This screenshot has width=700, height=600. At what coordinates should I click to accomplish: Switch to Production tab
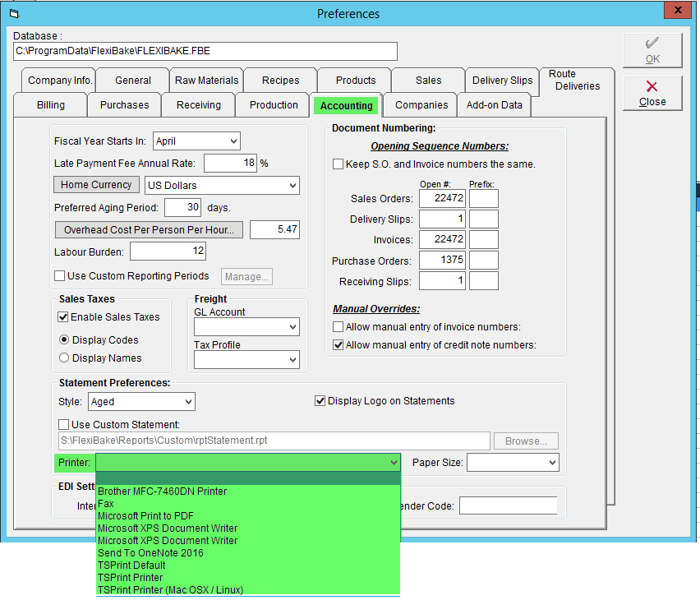click(x=274, y=105)
